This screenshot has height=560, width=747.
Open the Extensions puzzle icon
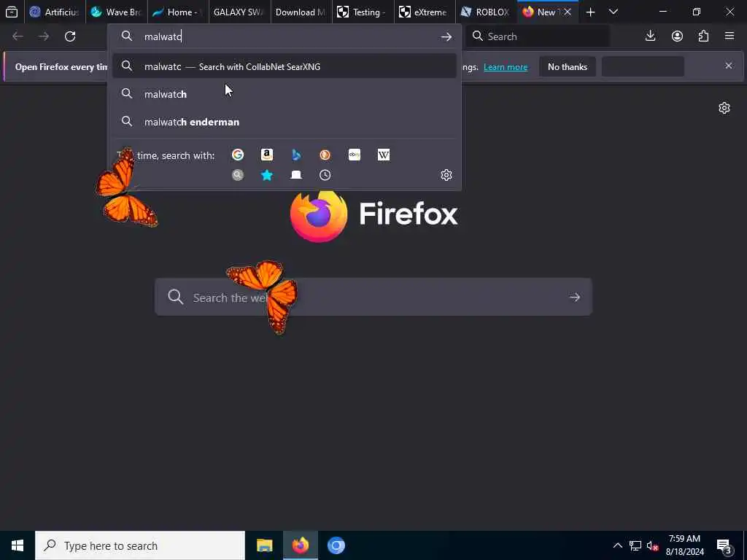tap(704, 36)
